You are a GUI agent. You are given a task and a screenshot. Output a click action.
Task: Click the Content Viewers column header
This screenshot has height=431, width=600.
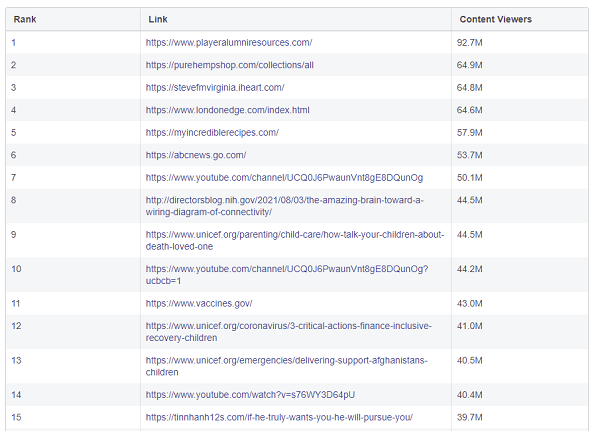pyautogui.click(x=495, y=19)
